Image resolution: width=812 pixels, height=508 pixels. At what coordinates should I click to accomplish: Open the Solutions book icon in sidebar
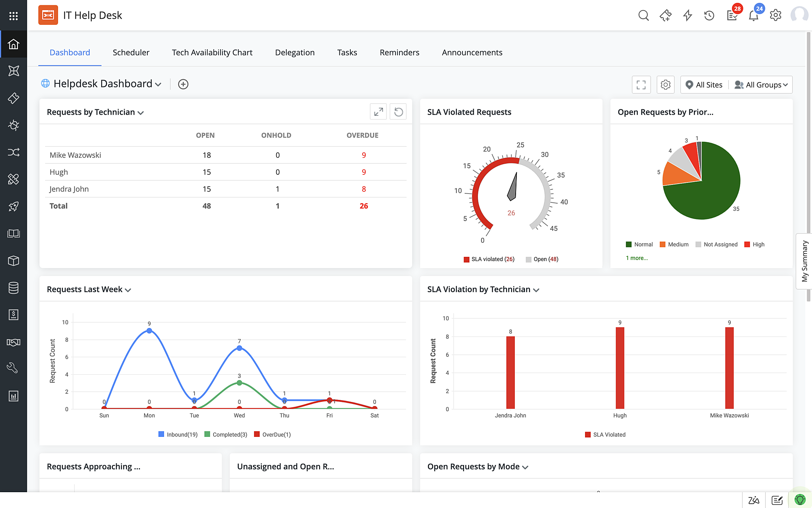[x=13, y=234]
